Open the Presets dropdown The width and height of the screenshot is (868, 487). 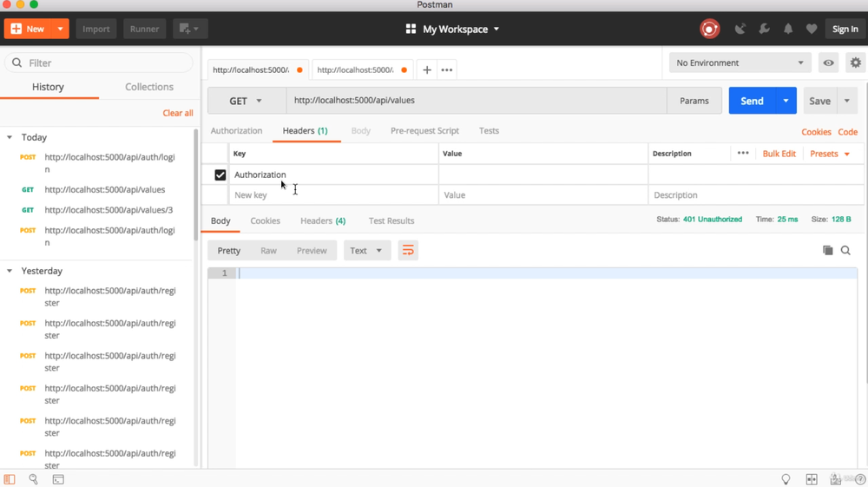coord(829,154)
